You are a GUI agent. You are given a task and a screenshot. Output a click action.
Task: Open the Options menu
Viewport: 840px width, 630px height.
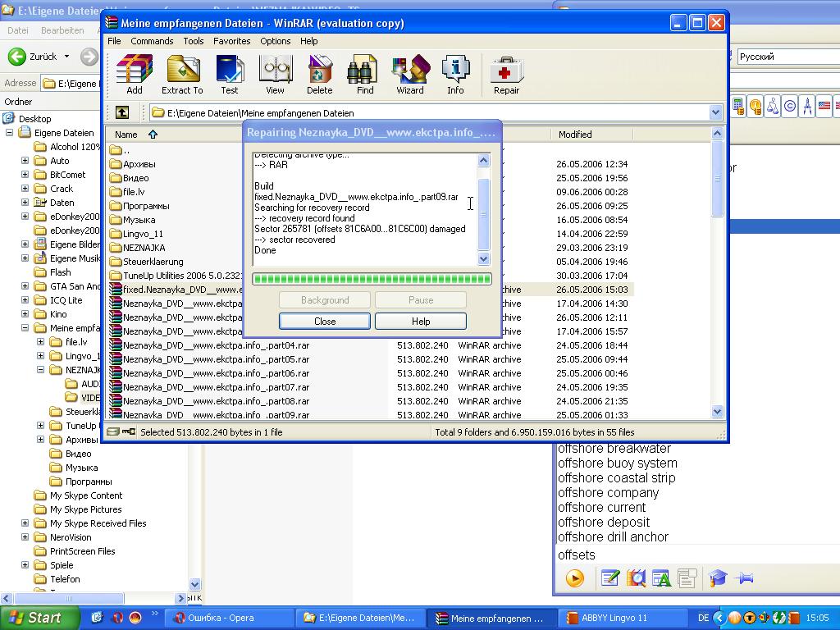(x=276, y=41)
